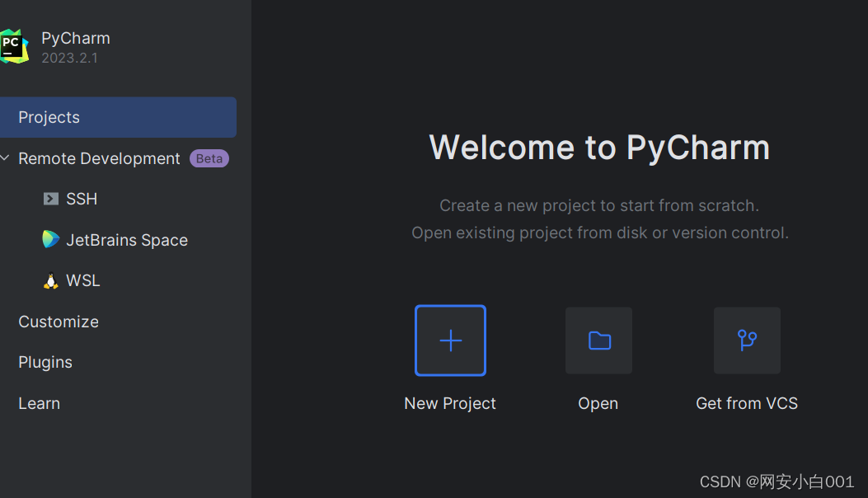Open the Remote Development section
This screenshot has width=868, height=498.
(99, 158)
